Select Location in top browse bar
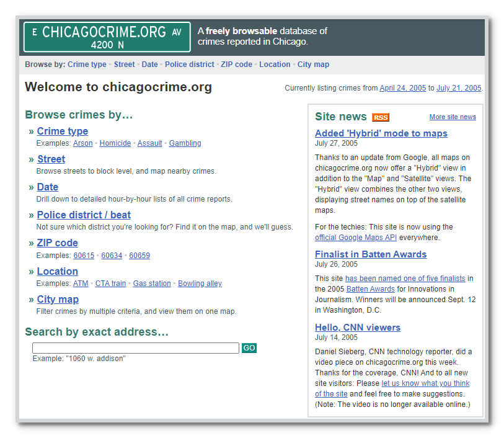 (275, 65)
